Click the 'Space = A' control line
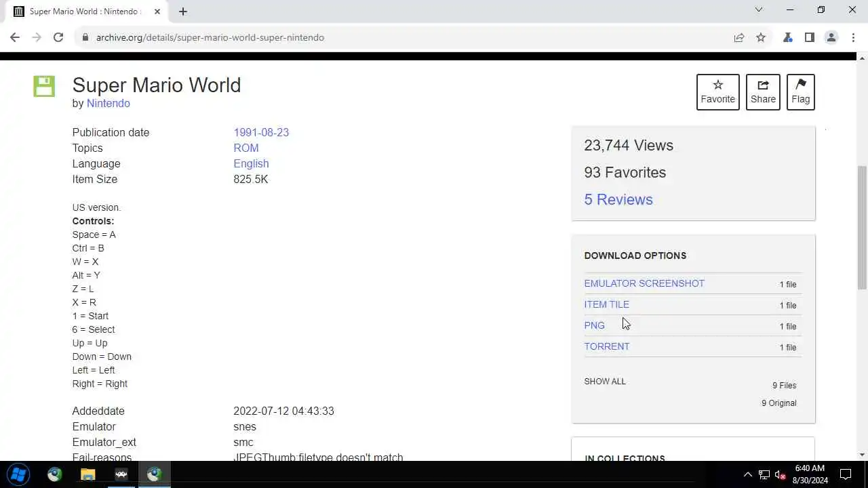Viewport: 868px width, 488px height. [94, 235]
